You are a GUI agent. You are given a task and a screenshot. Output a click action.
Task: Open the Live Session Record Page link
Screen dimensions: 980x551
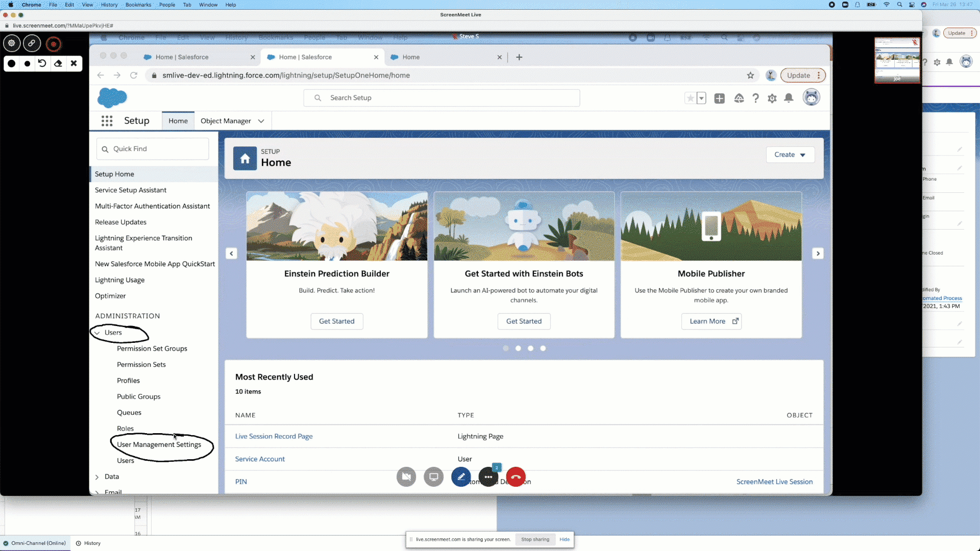tap(274, 437)
